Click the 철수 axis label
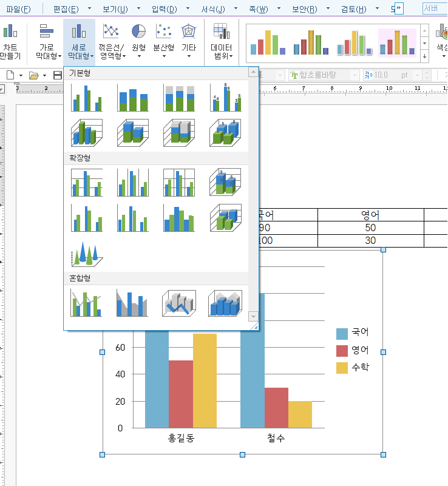 tap(276, 438)
